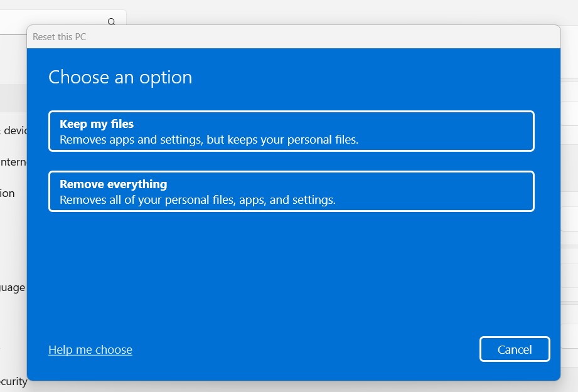The image size is (578, 392).
Task: Open Time & language in the sidebar
Action: point(13,287)
